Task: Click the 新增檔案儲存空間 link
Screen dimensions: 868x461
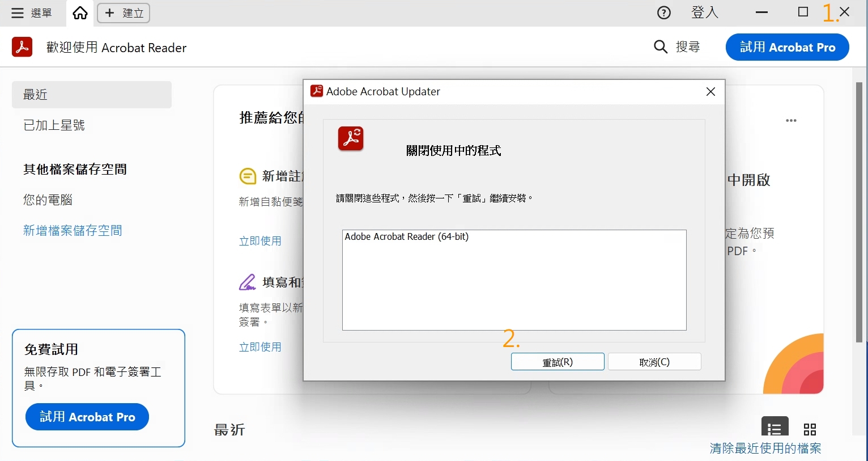Action: coord(73,230)
